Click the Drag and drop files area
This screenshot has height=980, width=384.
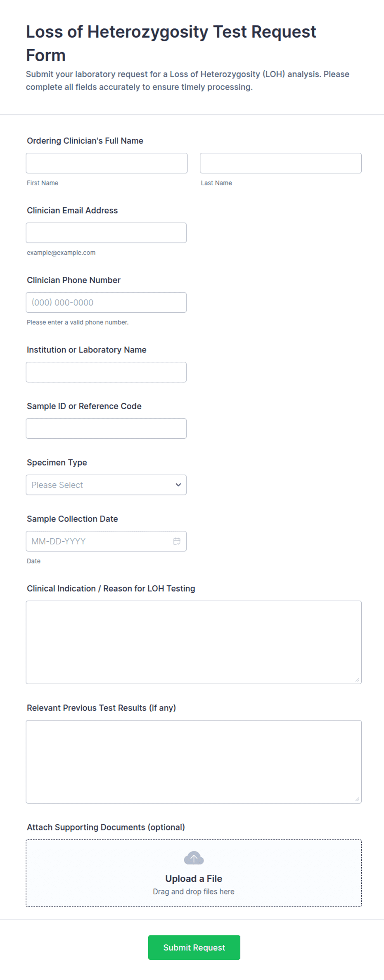[x=194, y=873]
